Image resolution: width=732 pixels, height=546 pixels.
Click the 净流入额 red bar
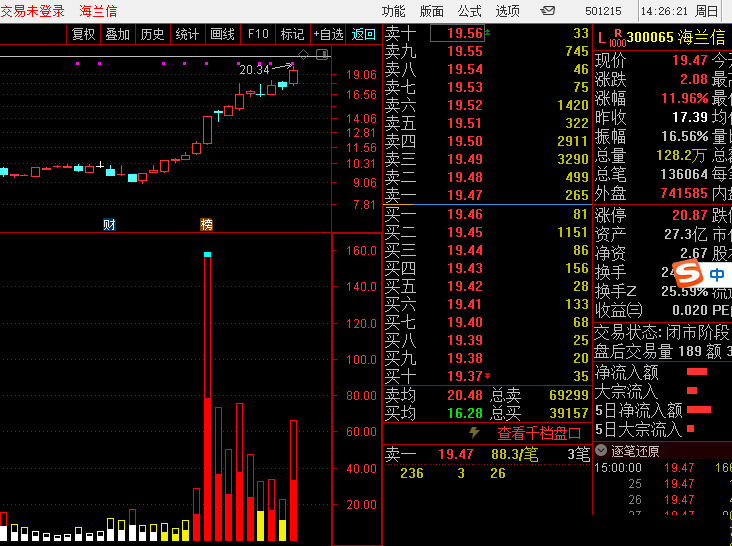tap(697, 371)
